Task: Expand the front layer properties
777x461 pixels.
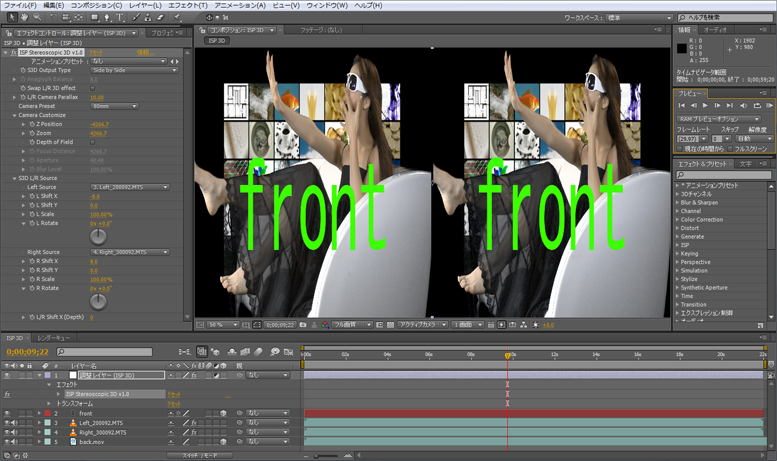Action: pos(40,413)
